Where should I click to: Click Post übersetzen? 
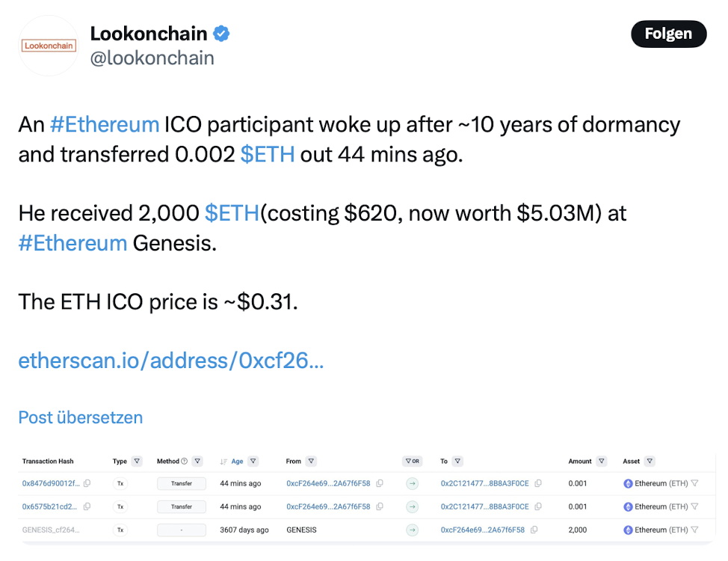pos(80,417)
